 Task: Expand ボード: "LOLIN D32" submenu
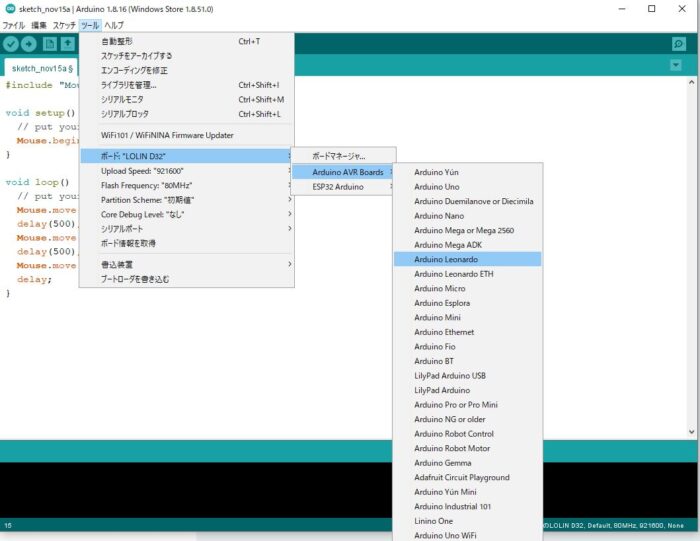(x=187, y=156)
